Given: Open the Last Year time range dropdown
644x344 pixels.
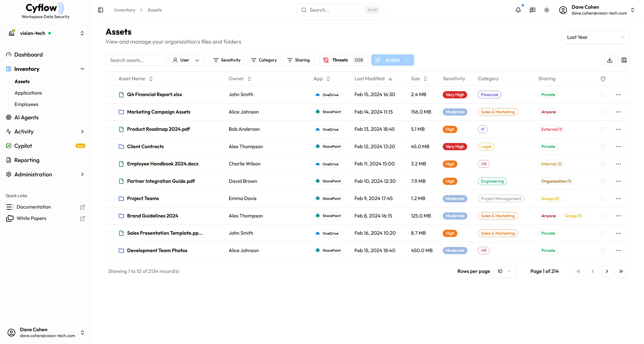Looking at the screenshot, I should pos(596,37).
